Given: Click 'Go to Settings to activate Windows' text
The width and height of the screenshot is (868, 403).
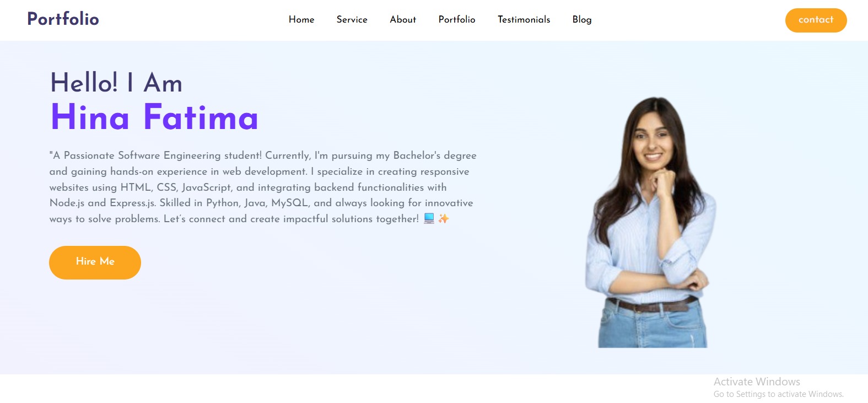Looking at the screenshot, I should 778,394.
